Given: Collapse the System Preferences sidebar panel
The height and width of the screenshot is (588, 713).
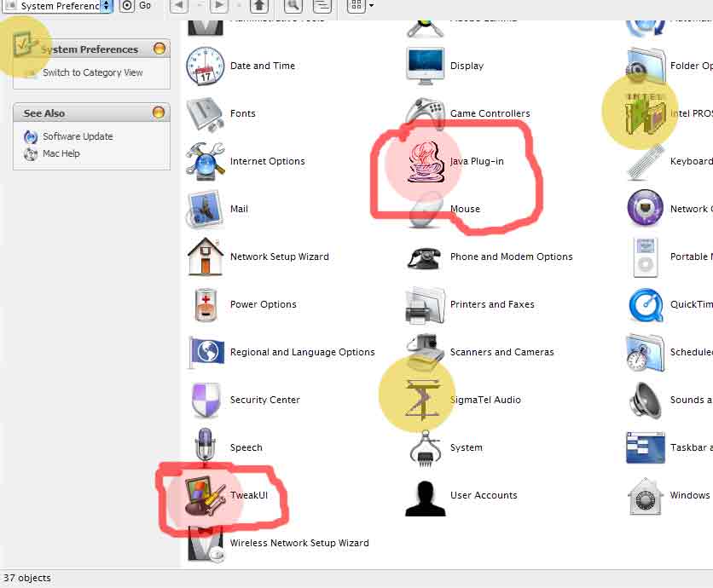Looking at the screenshot, I should coord(159,49).
